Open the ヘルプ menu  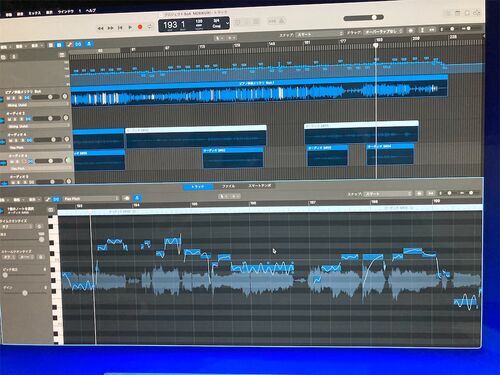(91, 11)
